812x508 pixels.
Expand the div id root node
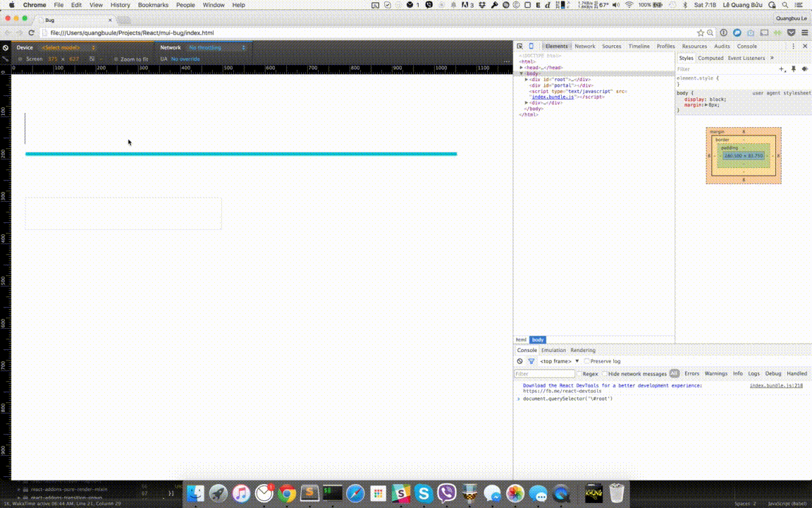(527, 79)
